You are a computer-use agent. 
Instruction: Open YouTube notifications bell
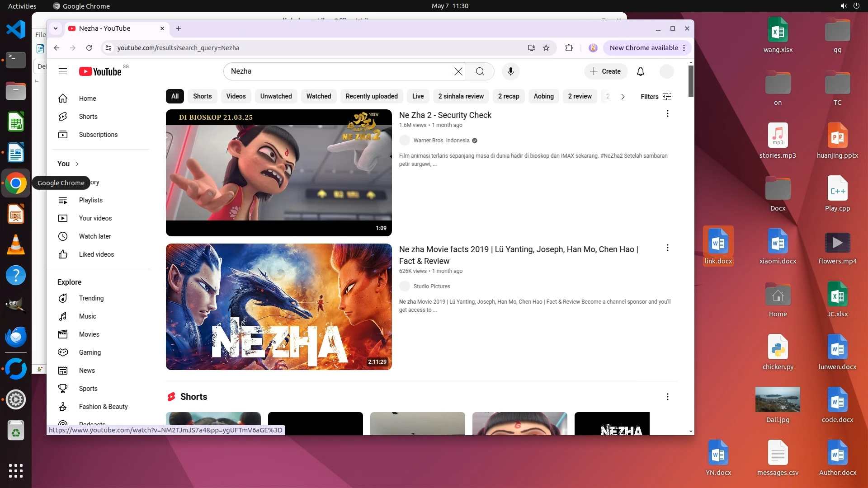(x=640, y=71)
